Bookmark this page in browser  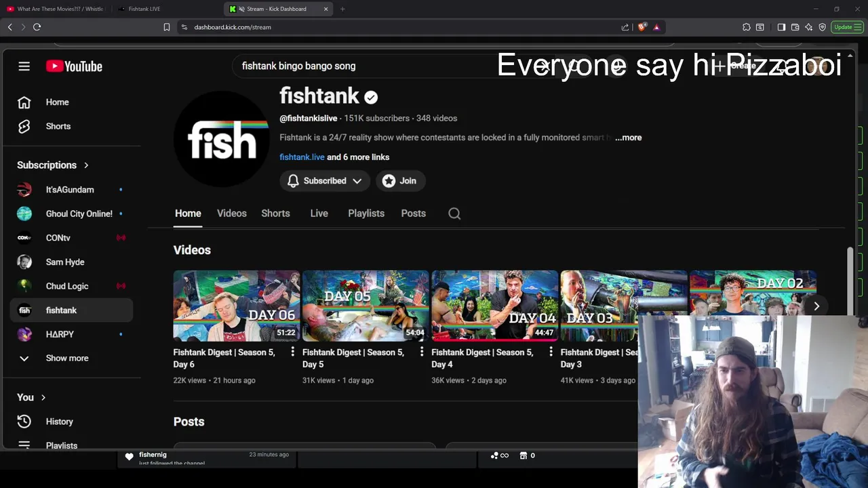pos(166,27)
